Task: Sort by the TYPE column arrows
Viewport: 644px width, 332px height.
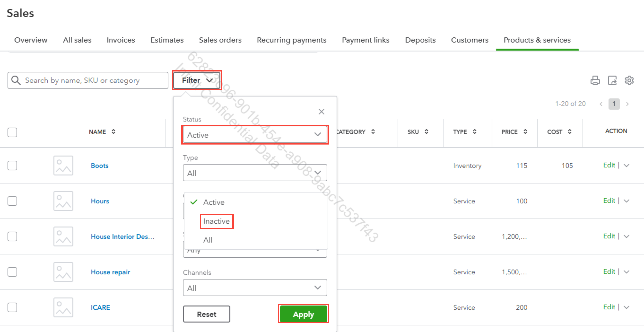Action: (475, 132)
